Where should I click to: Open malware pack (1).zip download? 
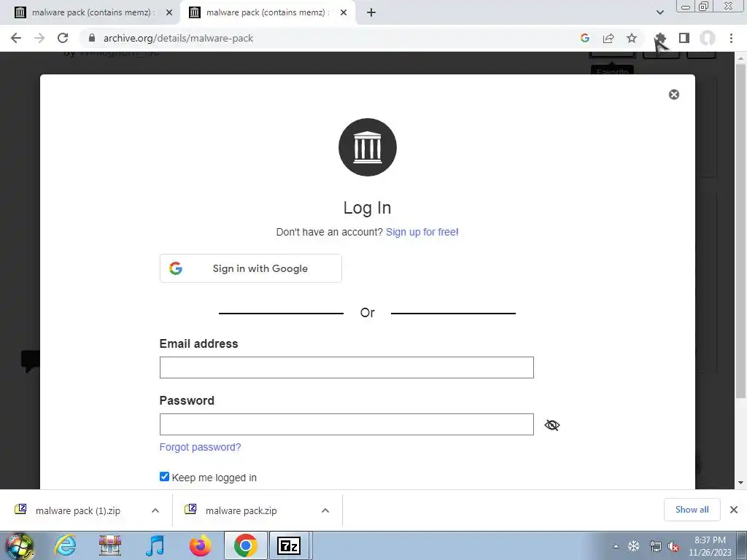click(x=76, y=510)
